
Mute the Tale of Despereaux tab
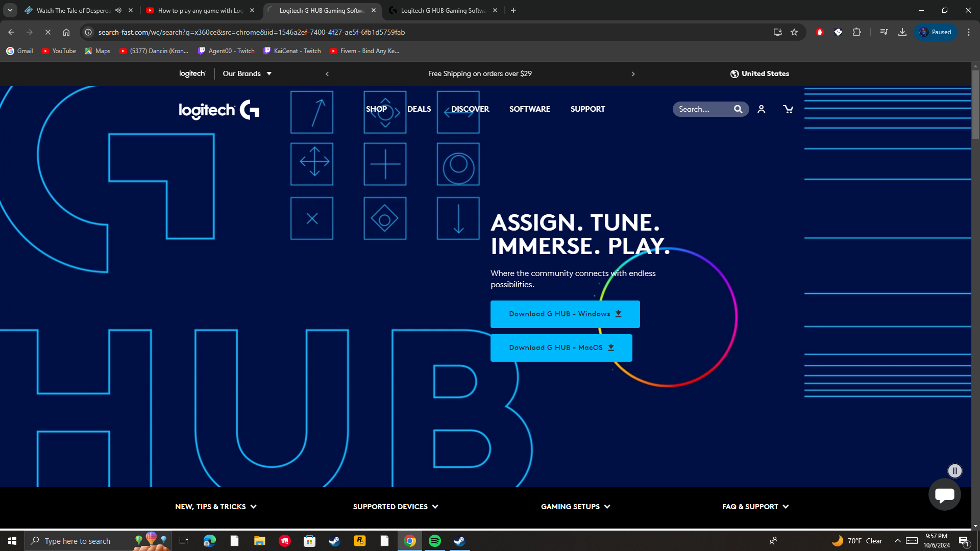coord(118,10)
